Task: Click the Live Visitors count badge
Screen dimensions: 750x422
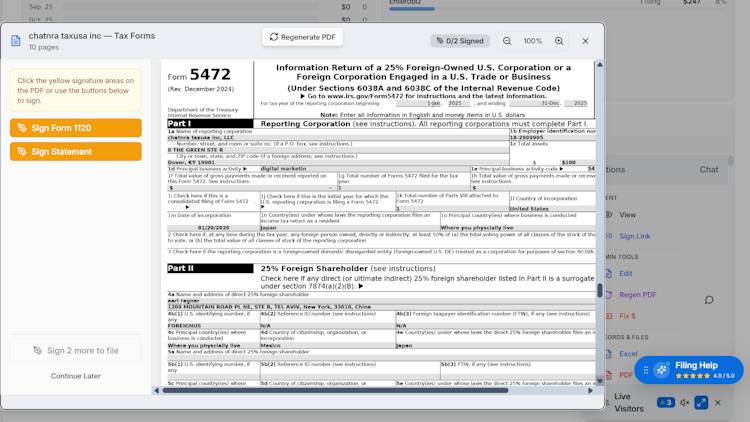Action: [x=665, y=403]
